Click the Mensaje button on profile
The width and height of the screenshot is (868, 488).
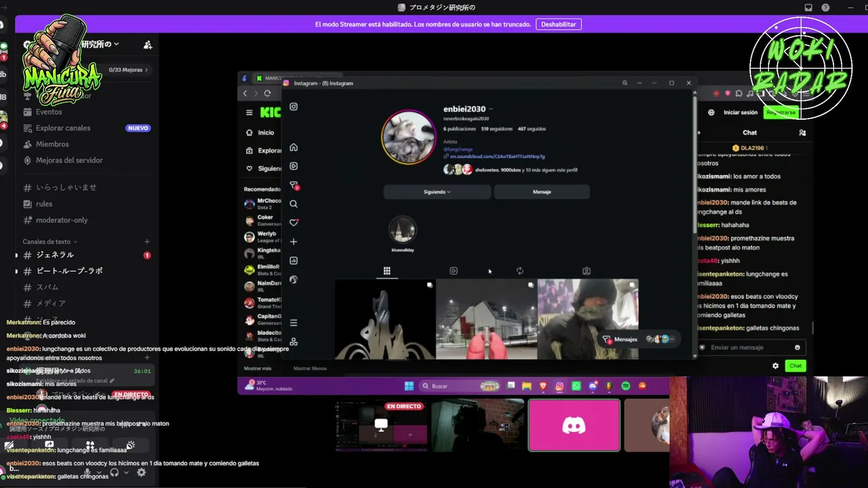[x=542, y=192]
